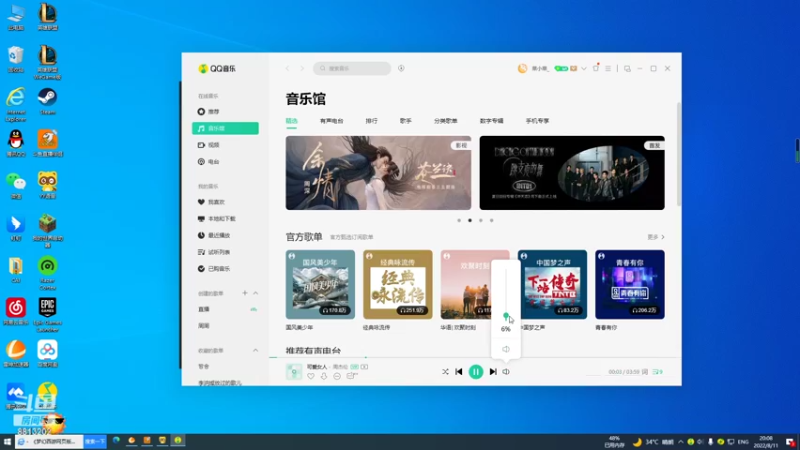Collapse the 创建的歌单 section

256,293
